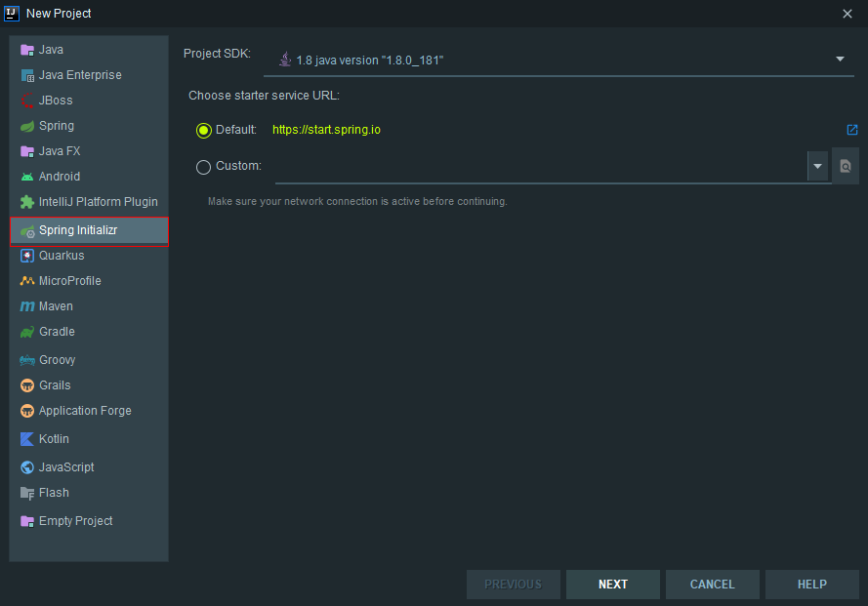This screenshot has width=868, height=606.
Task: Select Maven project type label
Action: coord(56,306)
